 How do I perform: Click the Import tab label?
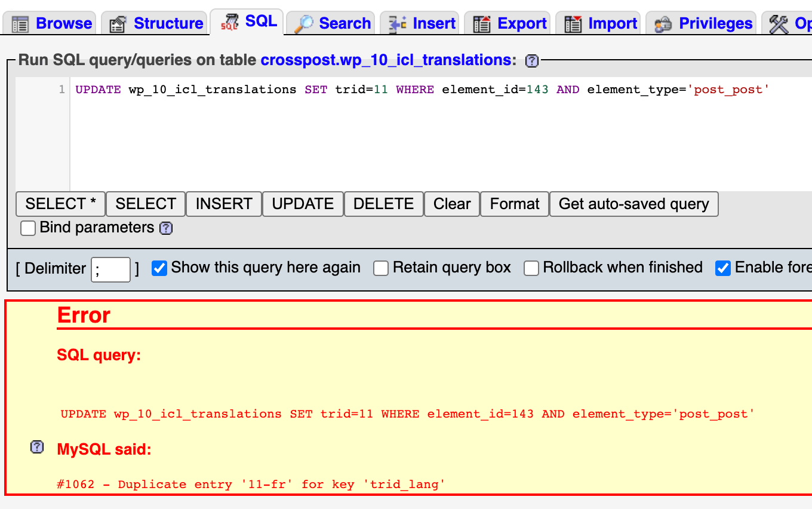613,23
